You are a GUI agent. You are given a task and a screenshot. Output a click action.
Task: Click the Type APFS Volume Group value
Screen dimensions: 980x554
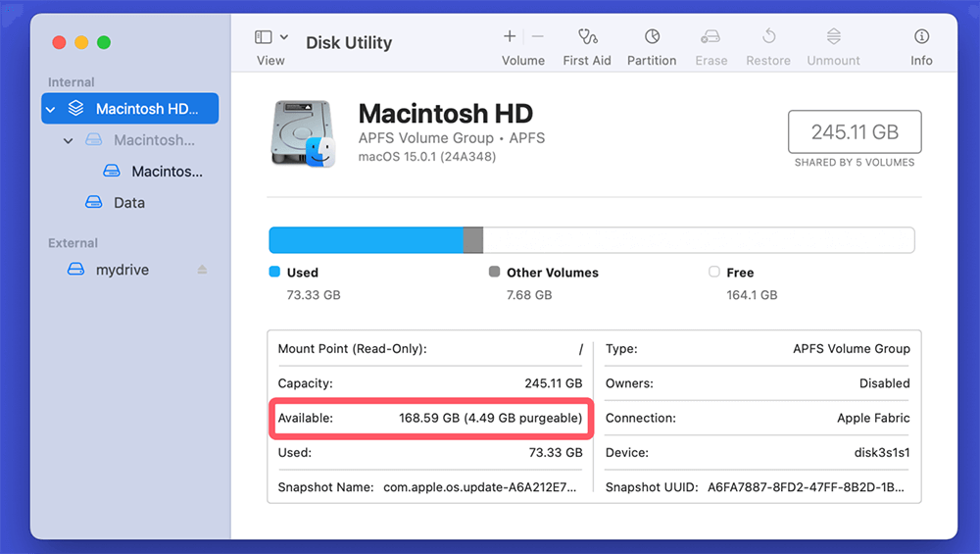(852, 349)
